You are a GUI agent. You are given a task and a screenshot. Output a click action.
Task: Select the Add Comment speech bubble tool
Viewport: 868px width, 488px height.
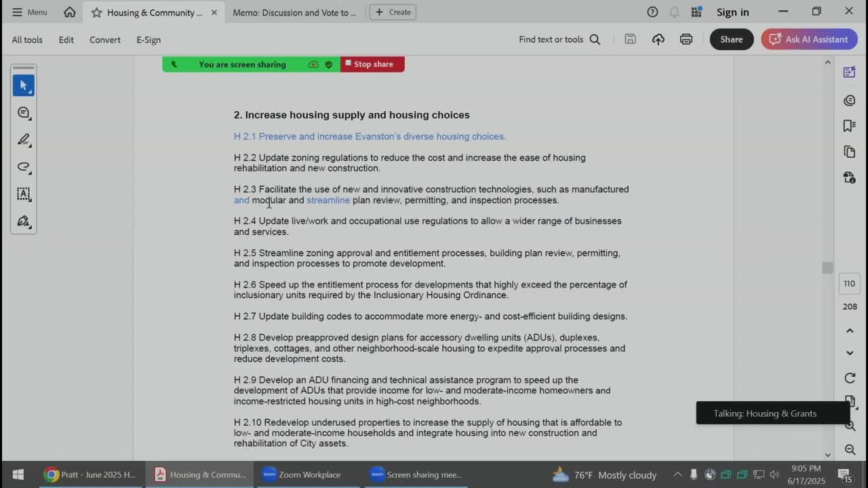(x=24, y=113)
